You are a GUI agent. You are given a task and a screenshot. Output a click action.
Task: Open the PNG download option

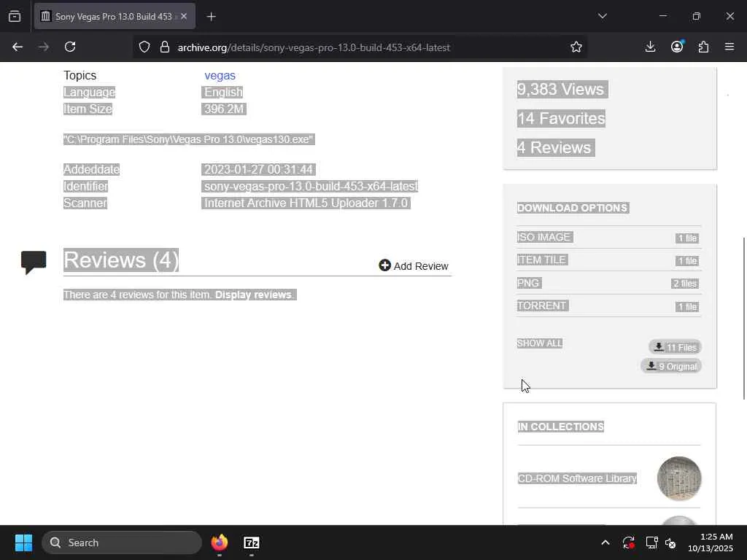(608, 283)
